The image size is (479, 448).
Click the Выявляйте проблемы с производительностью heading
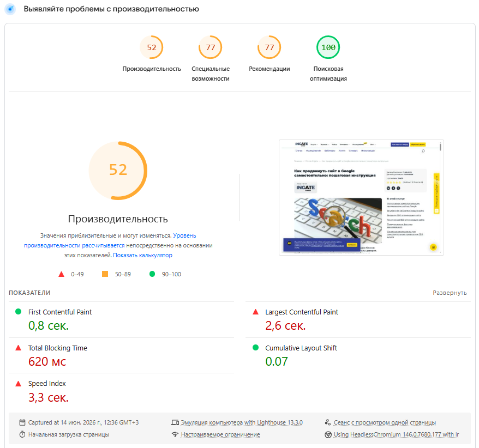click(x=111, y=9)
